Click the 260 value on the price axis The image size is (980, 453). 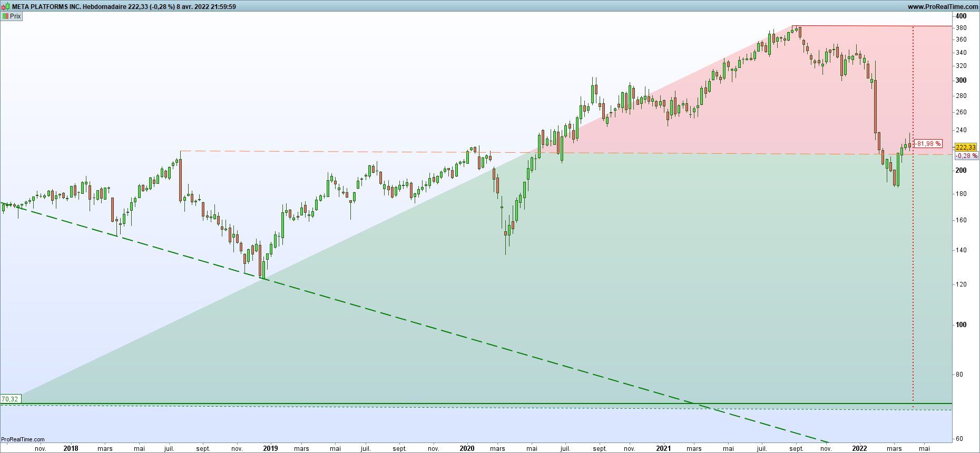[x=961, y=112]
